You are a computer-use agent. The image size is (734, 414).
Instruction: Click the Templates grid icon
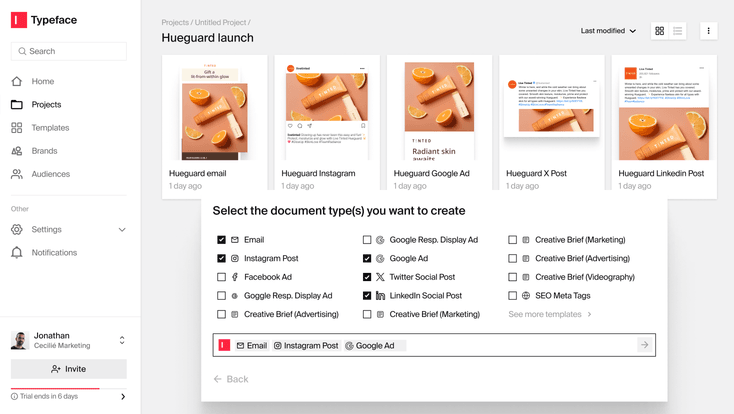click(x=17, y=128)
